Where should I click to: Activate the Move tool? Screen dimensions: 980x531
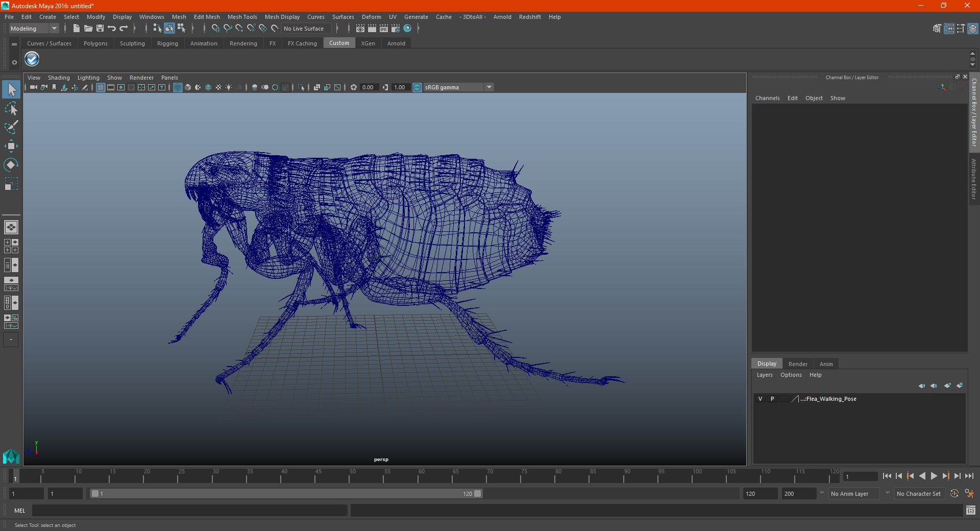click(x=11, y=146)
